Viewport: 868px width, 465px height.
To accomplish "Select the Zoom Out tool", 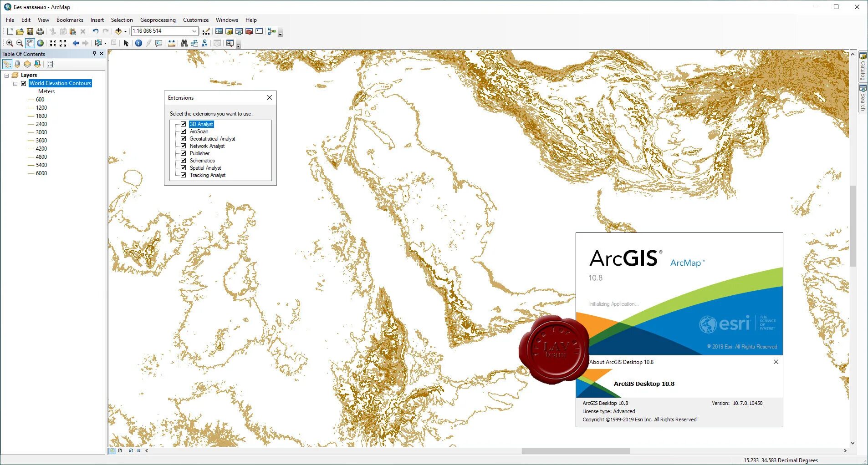I will coord(20,43).
